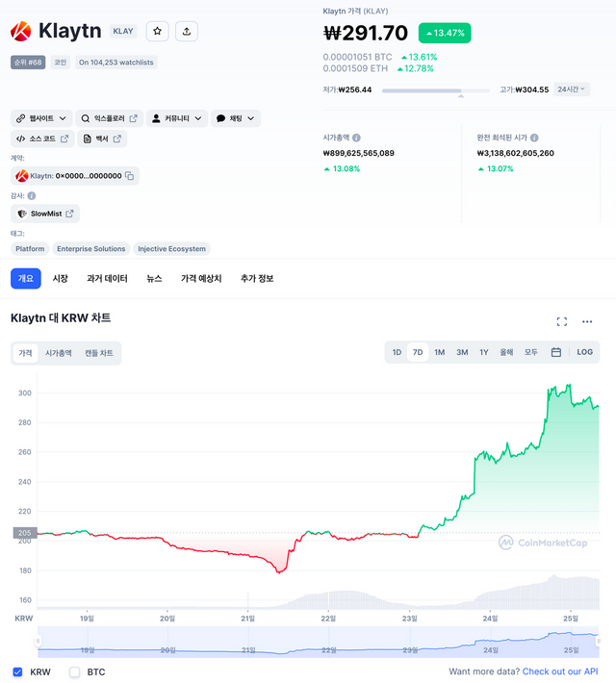Image resolution: width=616 pixels, height=683 pixels.
Task: Open the 웹사이트 dropdown
Action: click(x=41, y=118)
